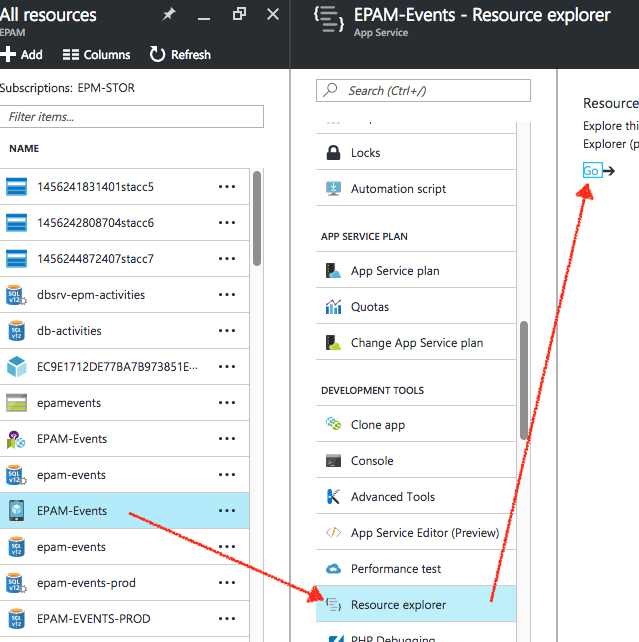Image resolution: width=639 pixels, height=642 pixels.
Task: Select the 1456241831401stacc5 resource name
Action: (x=95, y=187)
